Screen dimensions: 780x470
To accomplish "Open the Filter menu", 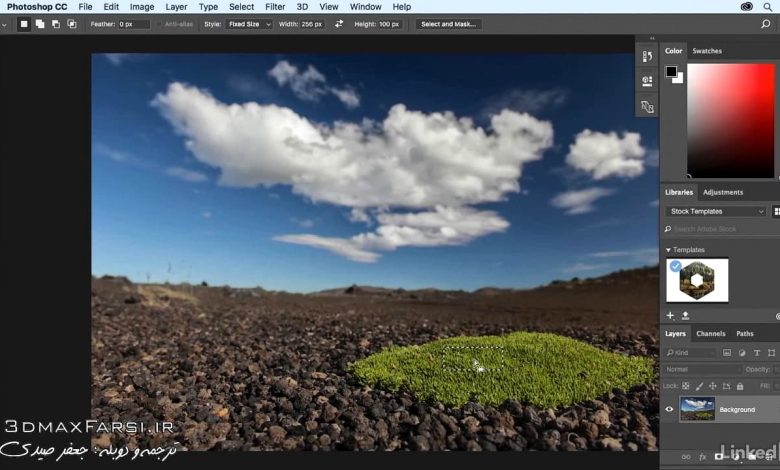I will [275, 7].
